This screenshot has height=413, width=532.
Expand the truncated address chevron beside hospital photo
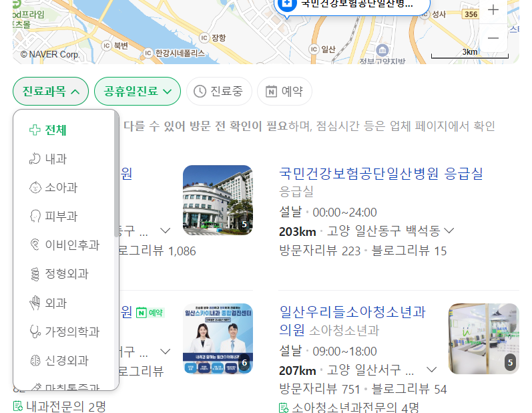166,231
